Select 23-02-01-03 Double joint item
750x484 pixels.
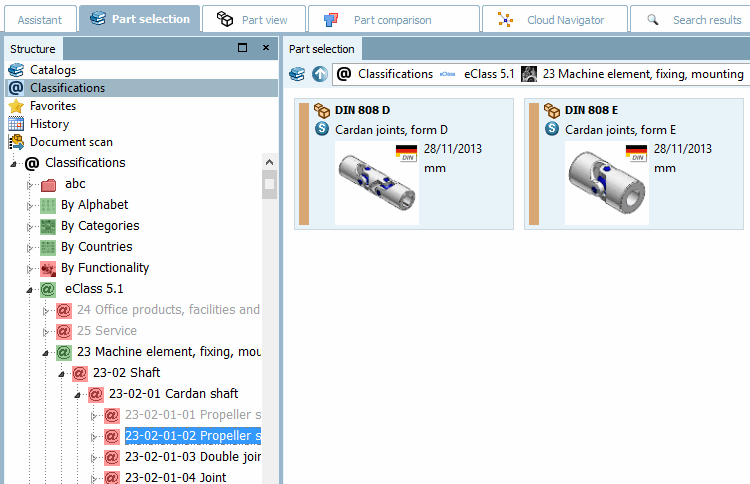coord(193,457)
